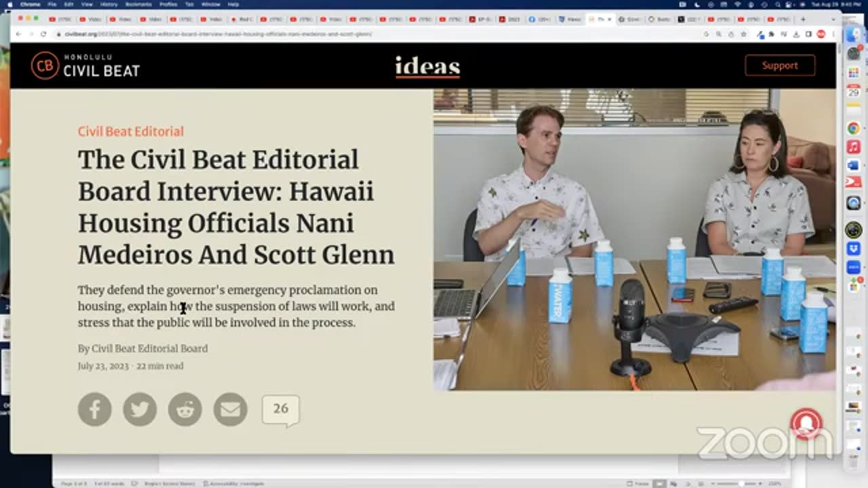Open Dropbox icon in the Dock

[x=853, y=249]
